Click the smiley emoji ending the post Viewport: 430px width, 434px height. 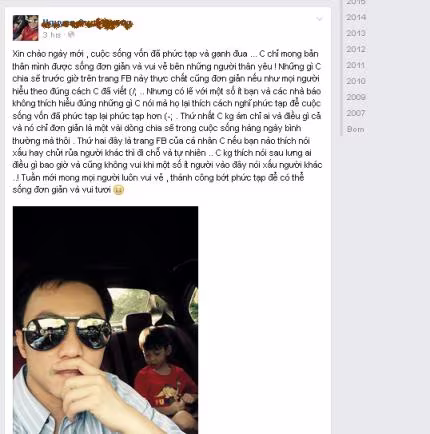tap(119, 190)
